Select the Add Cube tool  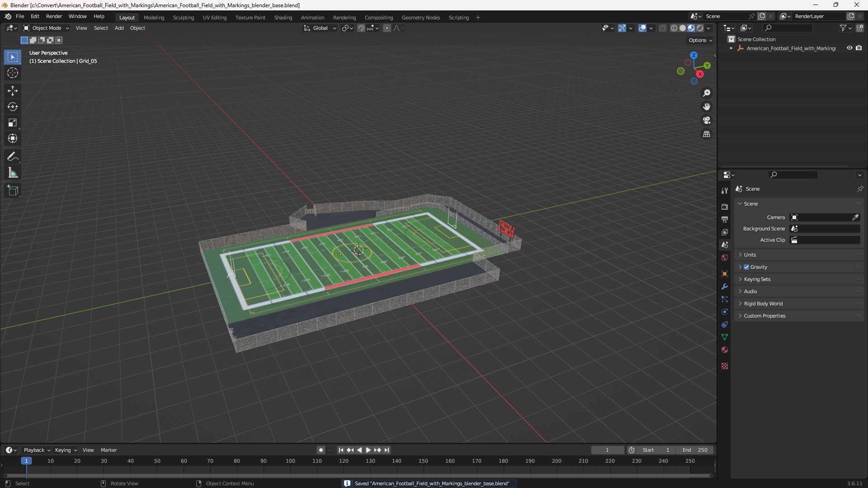pyautogui.click(x=13, y=191)
